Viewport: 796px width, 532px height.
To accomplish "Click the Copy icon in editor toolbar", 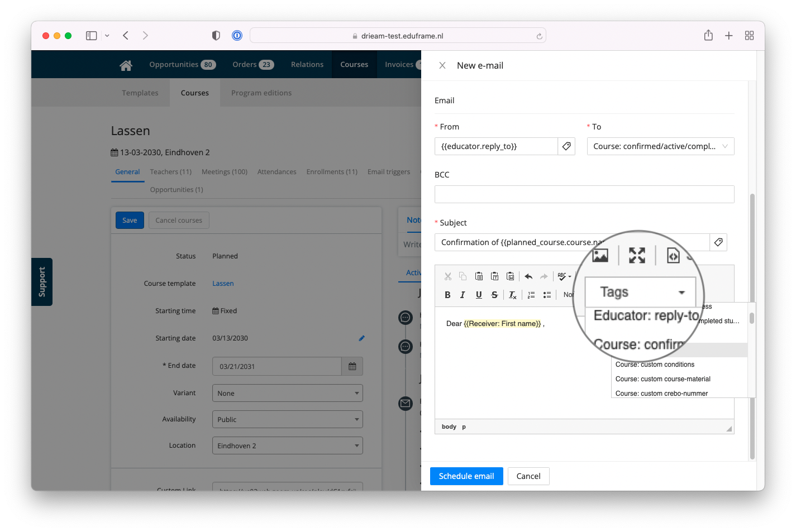I will click(463, 276).
